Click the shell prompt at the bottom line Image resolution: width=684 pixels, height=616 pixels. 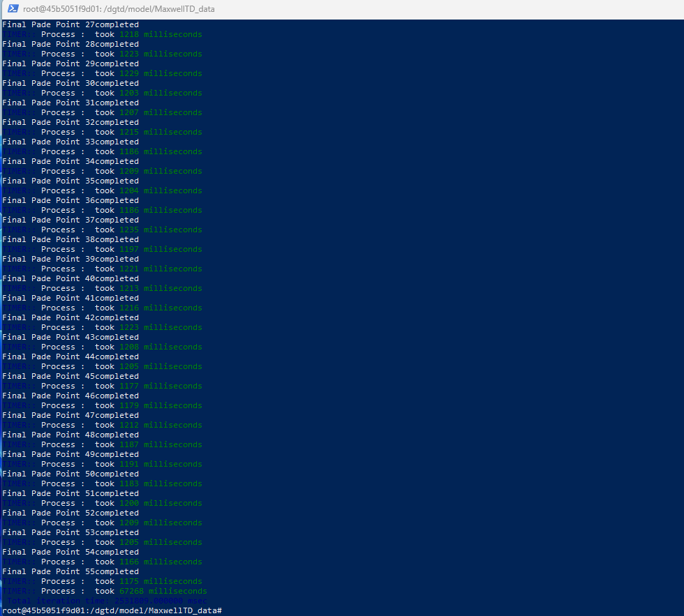click(112, 610)
